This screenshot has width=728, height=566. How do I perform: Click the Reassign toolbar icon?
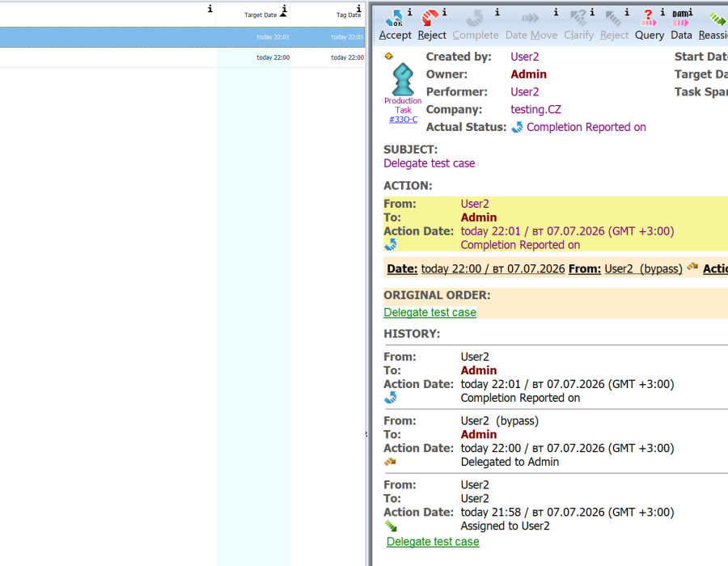coord(717,19)
